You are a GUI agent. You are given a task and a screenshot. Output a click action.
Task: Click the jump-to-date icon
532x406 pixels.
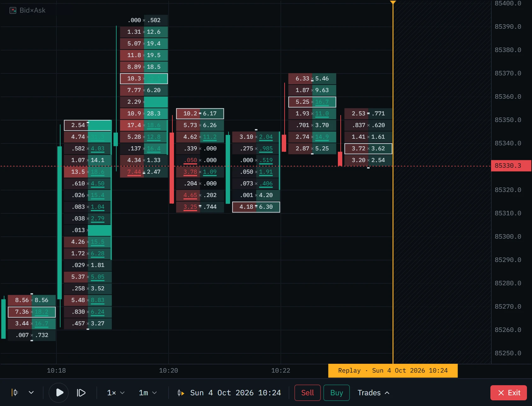coord(181,393)
